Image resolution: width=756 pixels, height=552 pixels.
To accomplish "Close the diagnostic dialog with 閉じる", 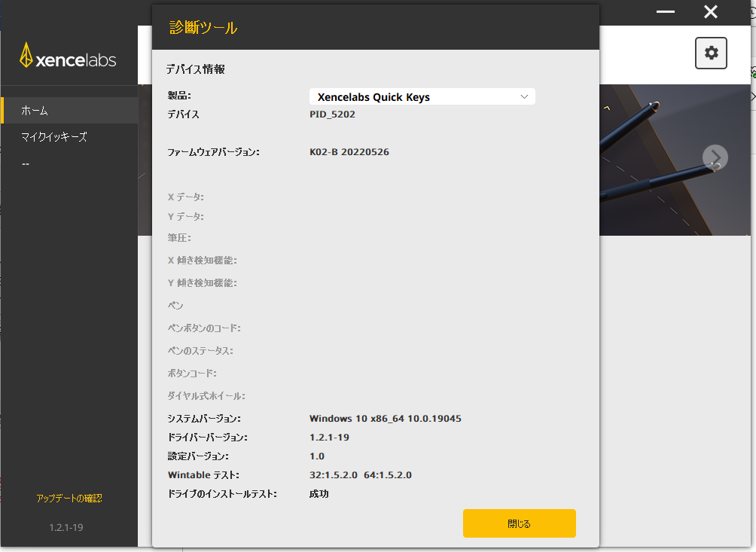I will pos(520,523).
